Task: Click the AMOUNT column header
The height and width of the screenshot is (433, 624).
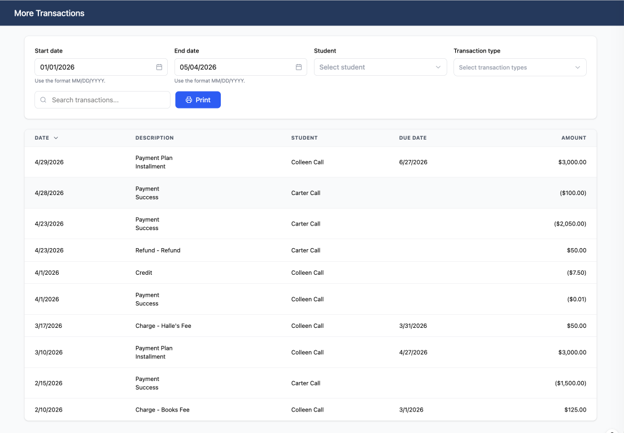Action: [573, 138]
